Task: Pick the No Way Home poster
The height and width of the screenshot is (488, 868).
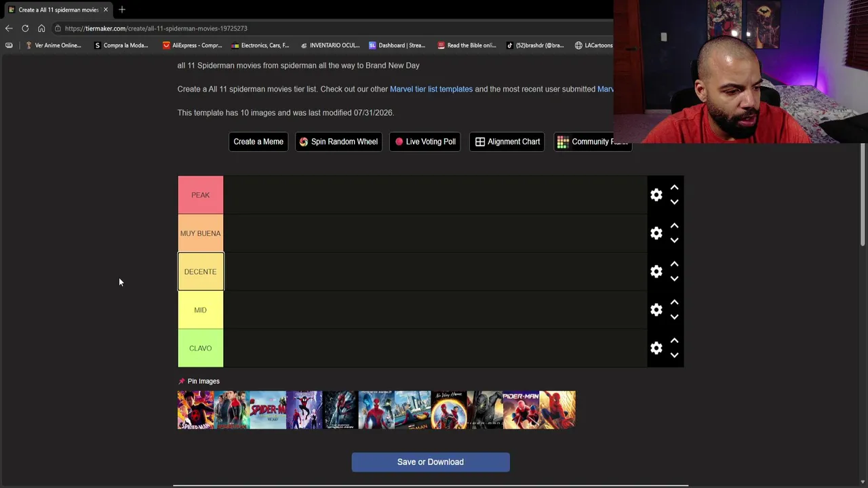Action: pyautogui.click(x=449, y=410)
